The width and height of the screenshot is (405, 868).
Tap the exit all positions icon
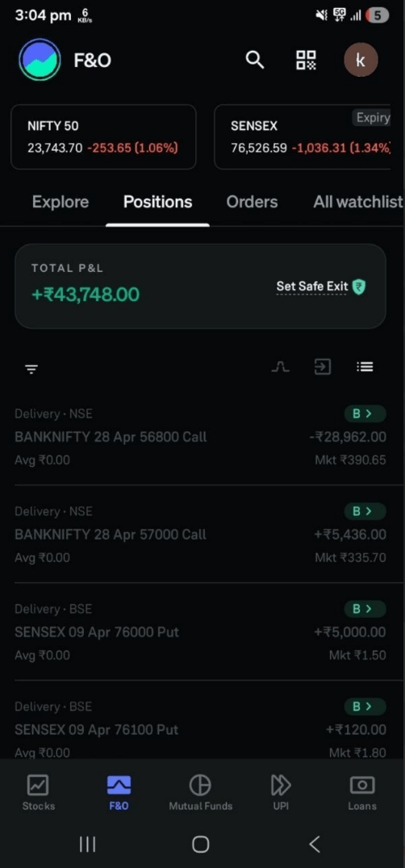[323, 367]
